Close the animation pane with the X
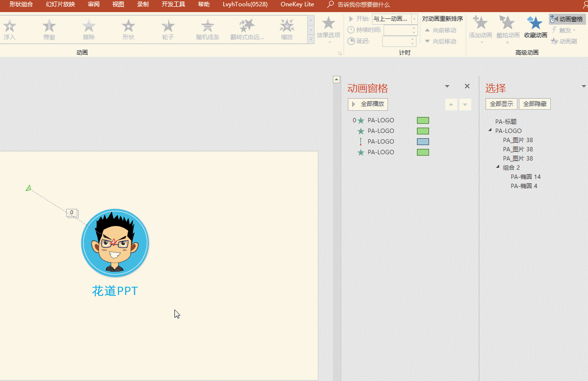 [467, 86]
